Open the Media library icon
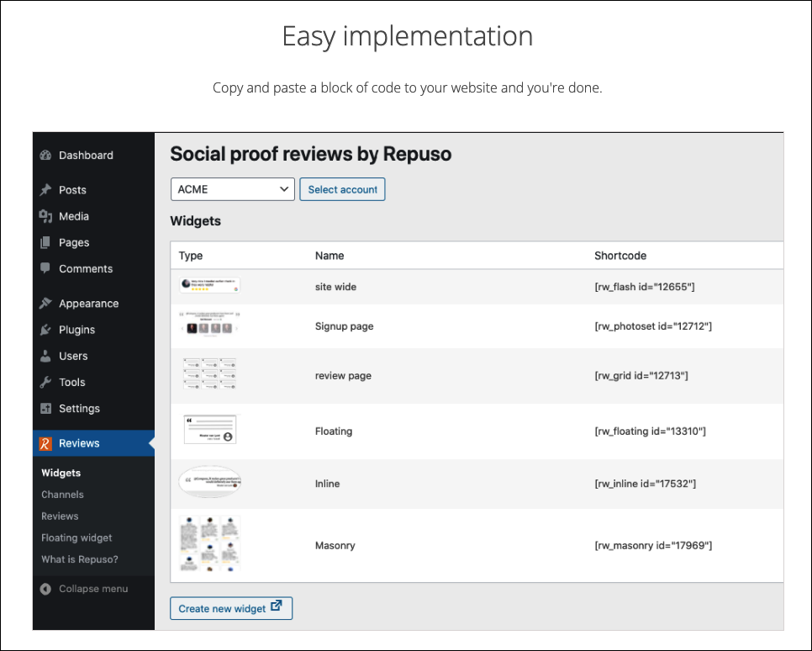812x651 pixels. tap(47, 215)
